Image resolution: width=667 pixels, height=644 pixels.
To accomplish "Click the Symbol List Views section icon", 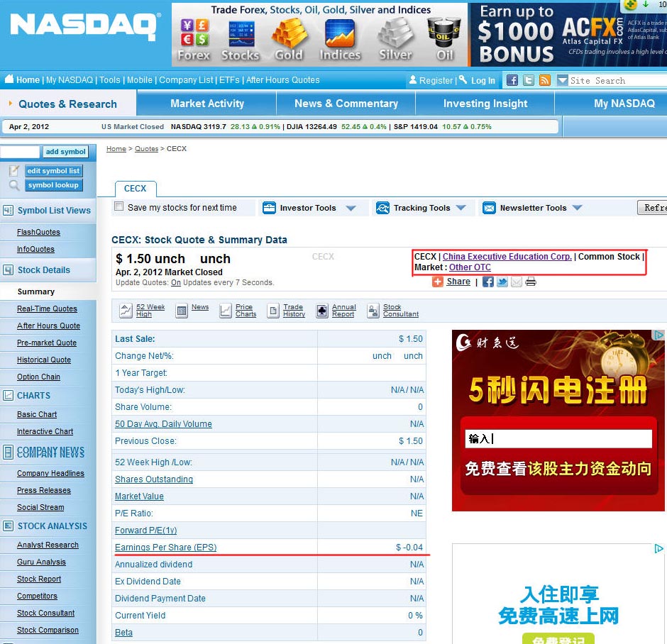I will click(8, 211).
